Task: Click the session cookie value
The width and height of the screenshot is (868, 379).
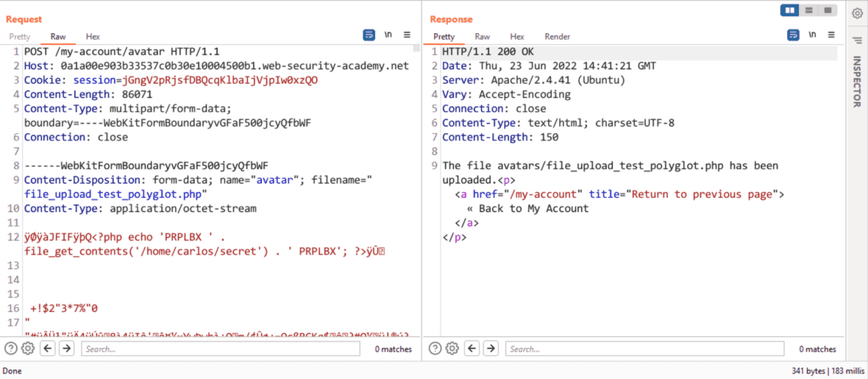Action: (x=220, y=79)
